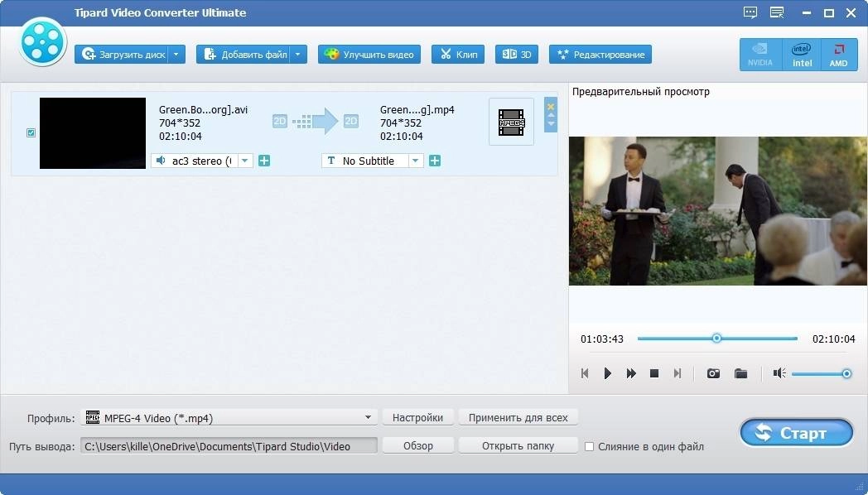Add audio track with plus icon

point(264,161)
